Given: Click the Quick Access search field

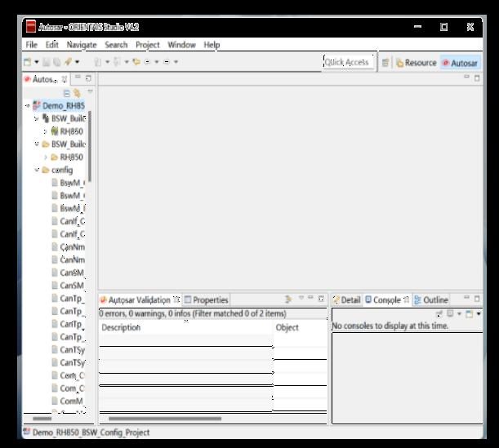Looking at the screenshot, I should click(348, 62).
